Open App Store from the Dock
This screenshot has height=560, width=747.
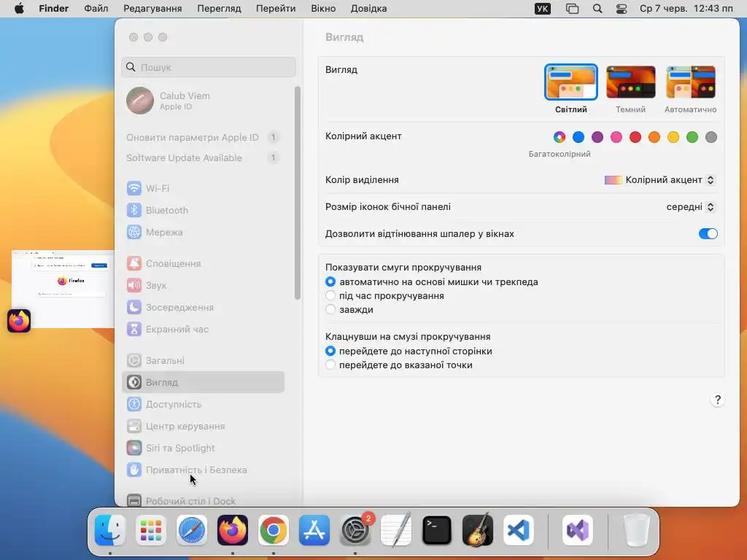(314, 530)
